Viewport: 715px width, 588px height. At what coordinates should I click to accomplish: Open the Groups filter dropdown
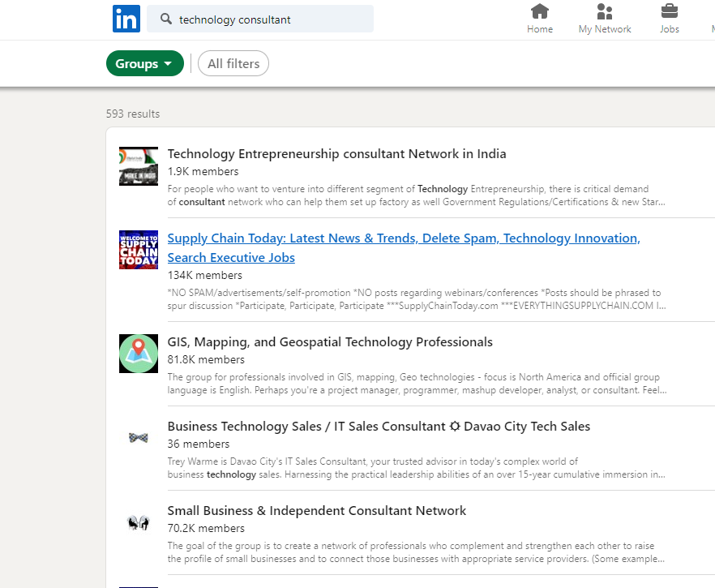point(144,62)
